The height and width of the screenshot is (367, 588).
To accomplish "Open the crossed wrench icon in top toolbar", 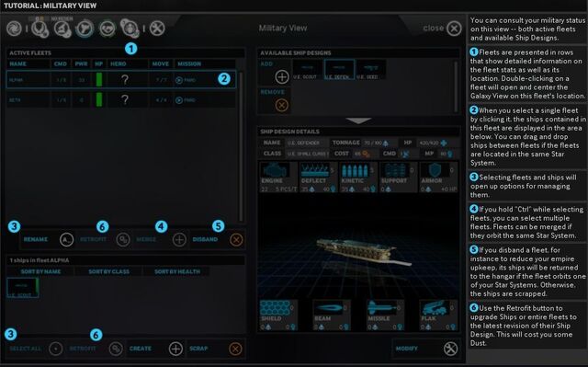I will click(x=157, y=29).
